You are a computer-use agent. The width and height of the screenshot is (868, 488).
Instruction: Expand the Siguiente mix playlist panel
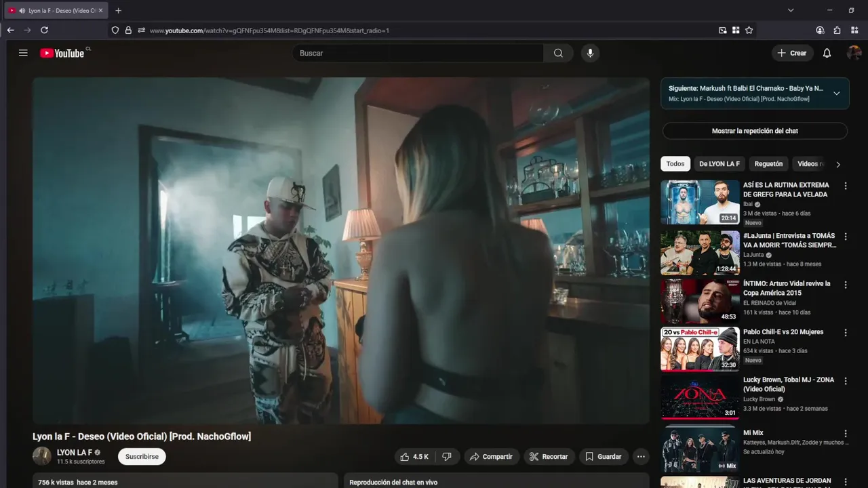tap(836, 94)
